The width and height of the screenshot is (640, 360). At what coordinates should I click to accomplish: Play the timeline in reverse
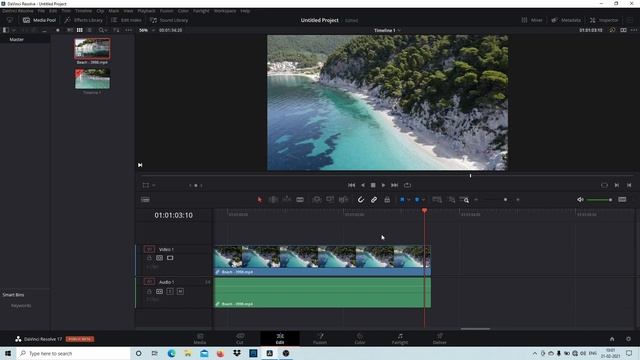(x=362, y=185)
